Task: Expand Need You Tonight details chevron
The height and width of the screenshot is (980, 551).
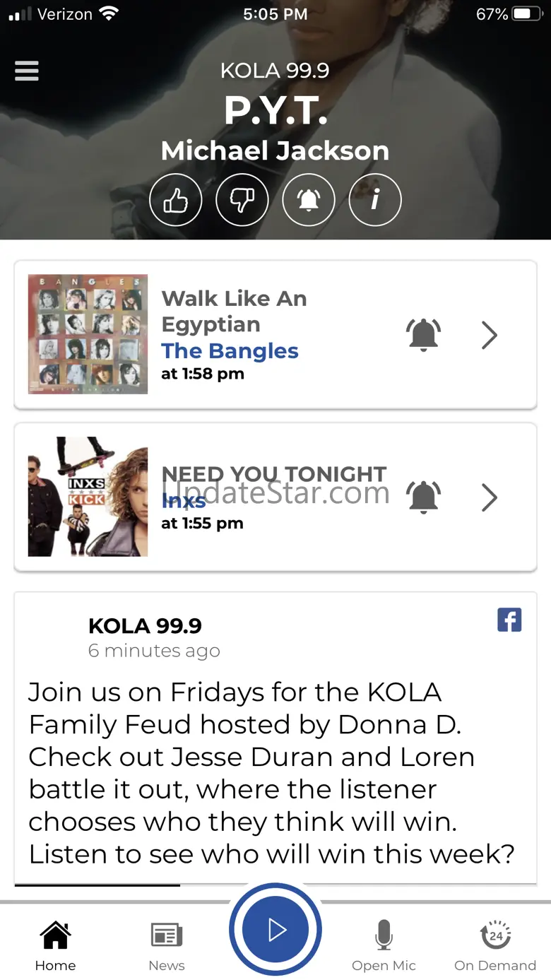Action: tap(490, 497)
